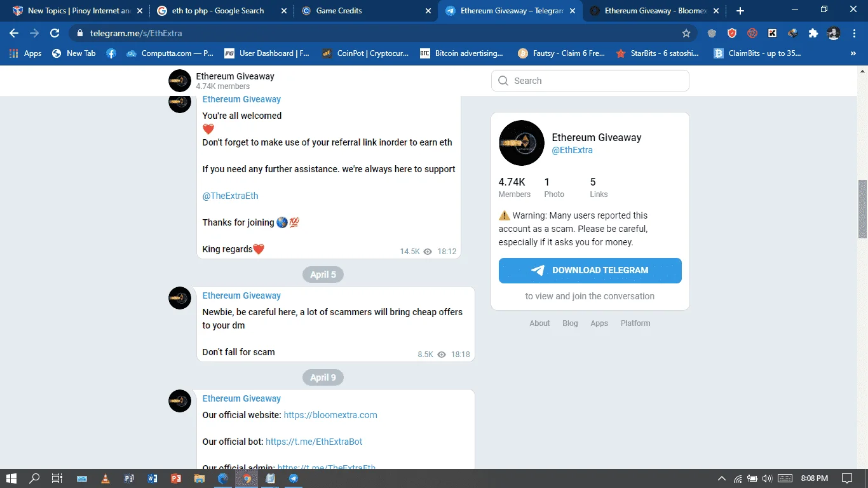Click the 18:18 message timestamp

(x=461, y=355)
